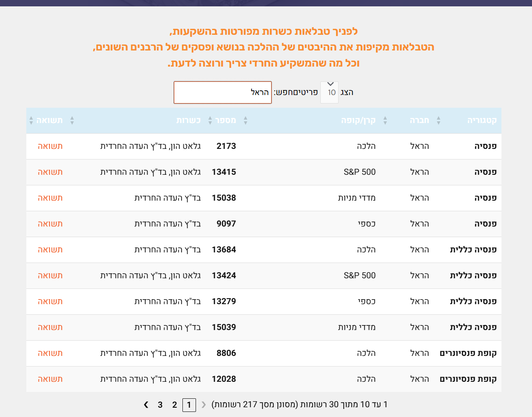Open תשואה link for fund 2173
This screenshot has width=532, height=417.
point(50,146)
